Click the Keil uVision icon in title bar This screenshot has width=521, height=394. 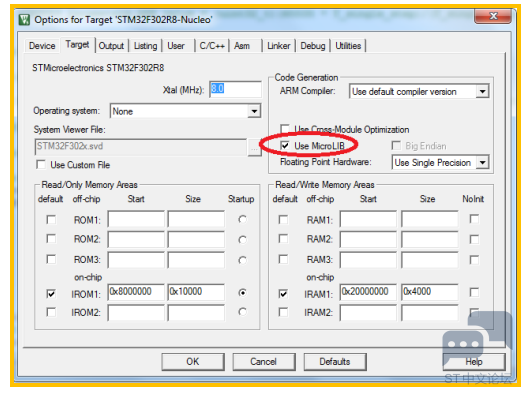coord(24,20)
